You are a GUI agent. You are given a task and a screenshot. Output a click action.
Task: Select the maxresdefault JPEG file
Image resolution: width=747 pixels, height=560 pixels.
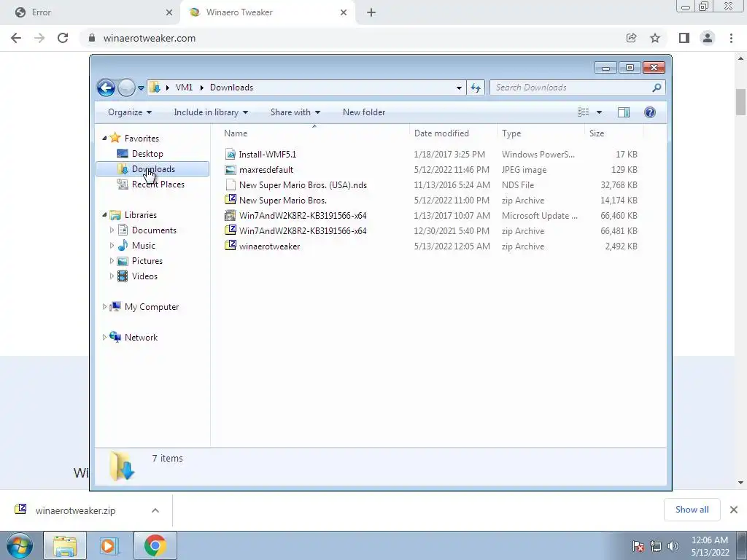pos(266,169)
